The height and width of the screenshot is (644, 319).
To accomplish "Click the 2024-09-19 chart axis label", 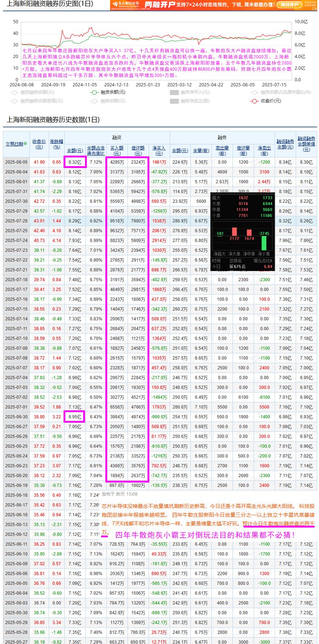I will [x=53, y=85].
